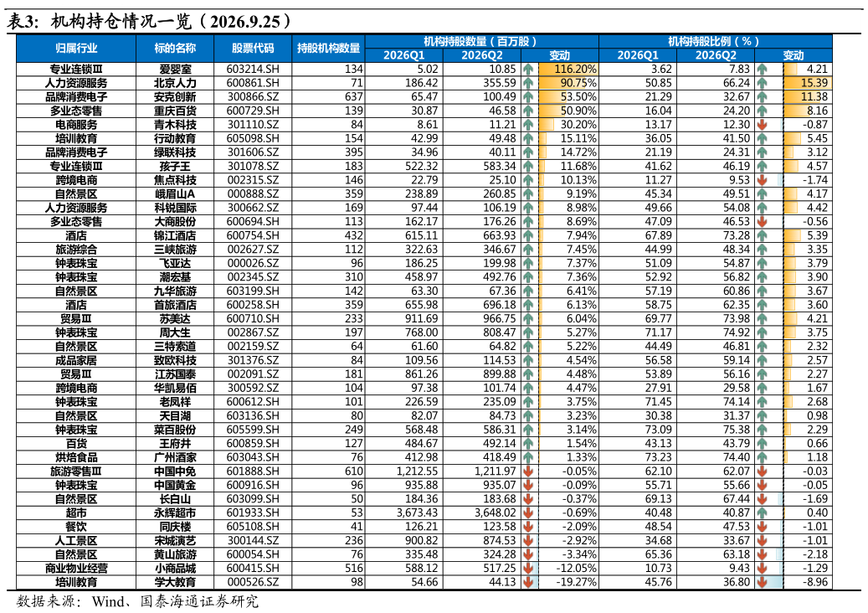Click the red down arrow beside -19.27%
868x613 pixels.
528,582
